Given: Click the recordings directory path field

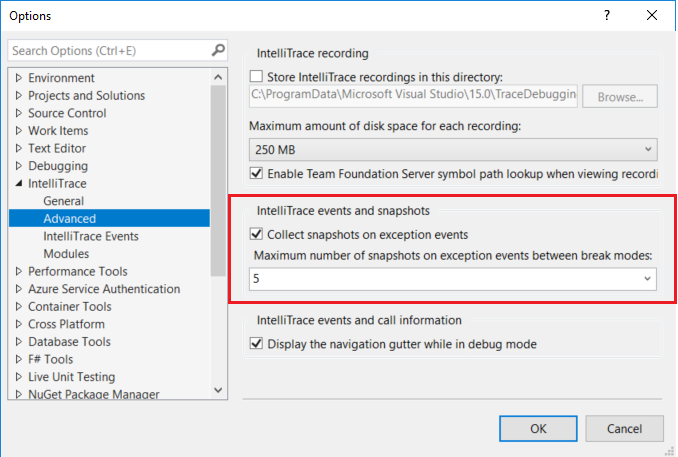Looking at the screenshot, I should click(412, 97).
